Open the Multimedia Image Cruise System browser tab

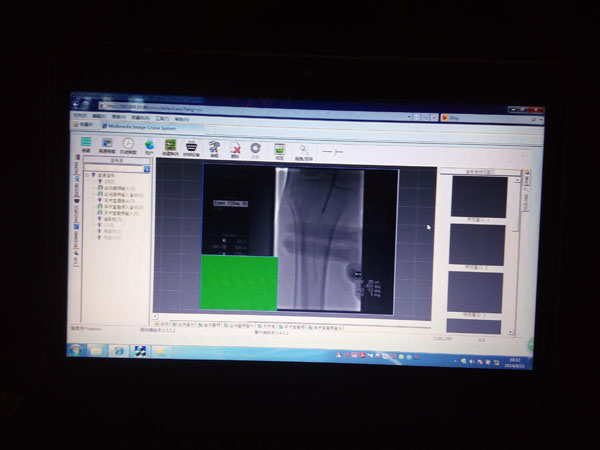pyautogui.click(x=140, y=127)
